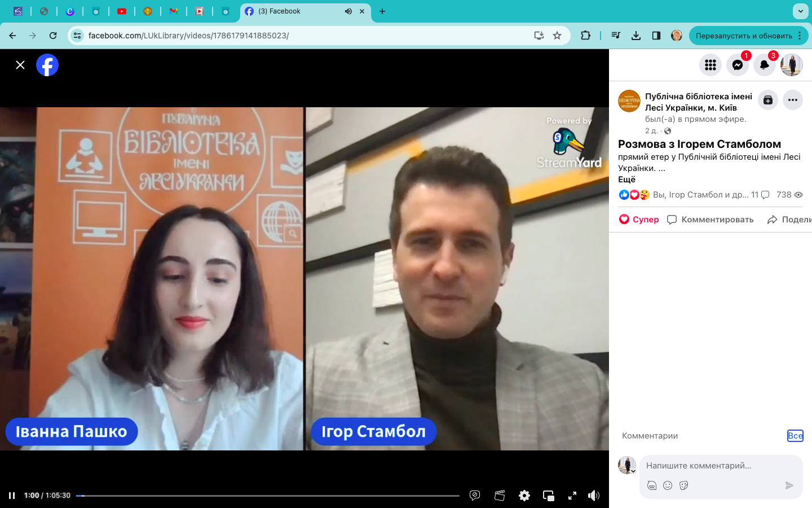Open a new browser tab
The height and width of the screenshot is (508, 812).
pyautogui.click(x=382, y=11)
